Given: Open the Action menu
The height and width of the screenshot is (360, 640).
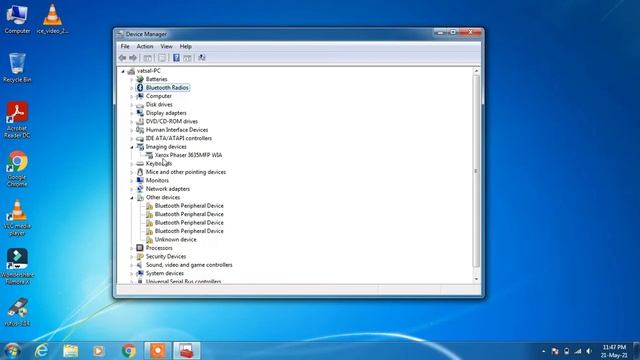Looking at the screenshot, I should [x=145, y=47].
